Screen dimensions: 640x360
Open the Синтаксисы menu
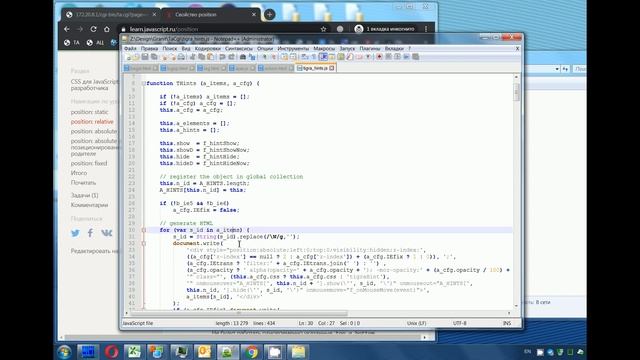(239, 49)
